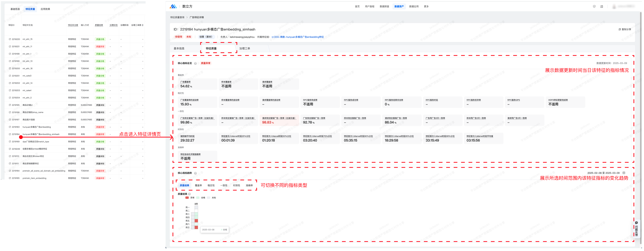644x251 pixels.
Task: Open the 更多 navigation menu
Action: [426, 6]
